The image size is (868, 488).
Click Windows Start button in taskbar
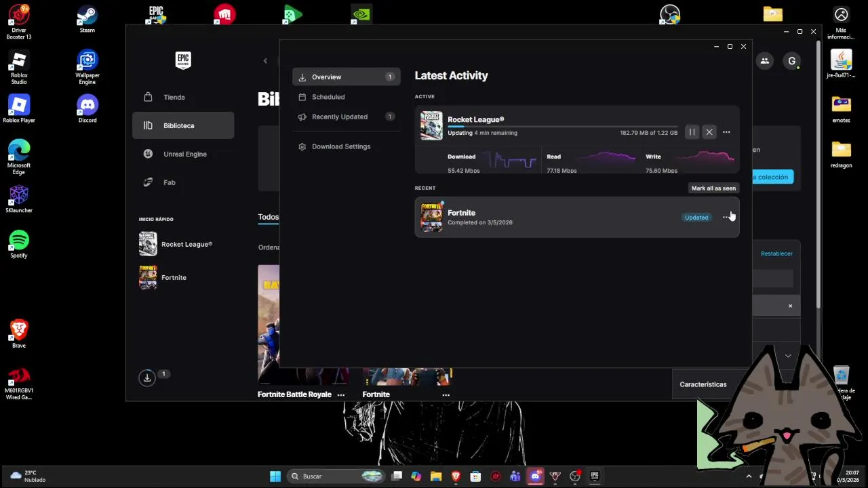pyautogui.click(x=275, y=476)
